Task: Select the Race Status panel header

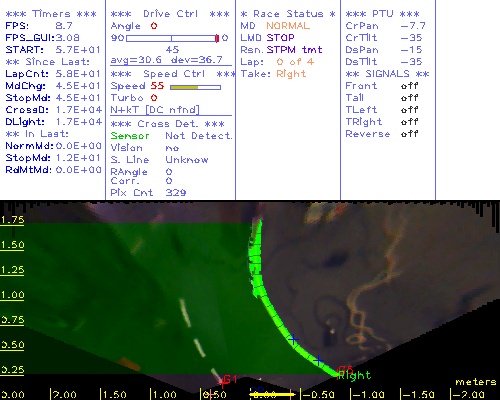Action: 288,14
